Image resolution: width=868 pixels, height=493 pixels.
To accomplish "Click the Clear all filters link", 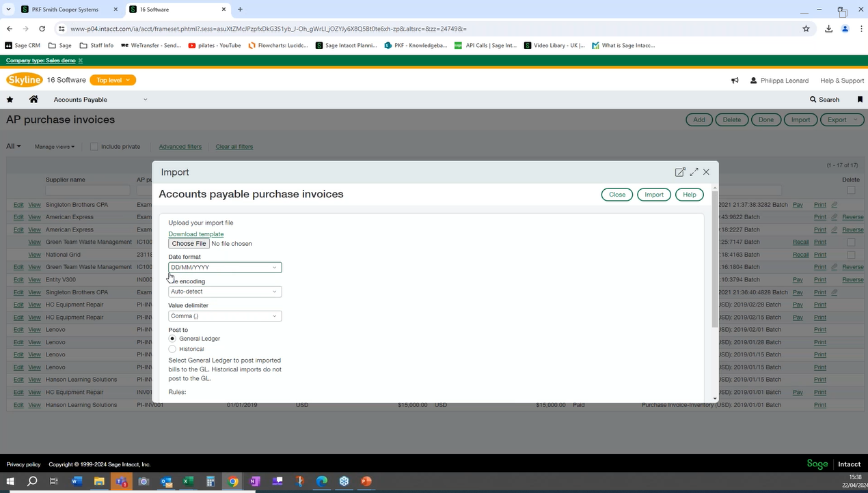I will coord(234,147).
